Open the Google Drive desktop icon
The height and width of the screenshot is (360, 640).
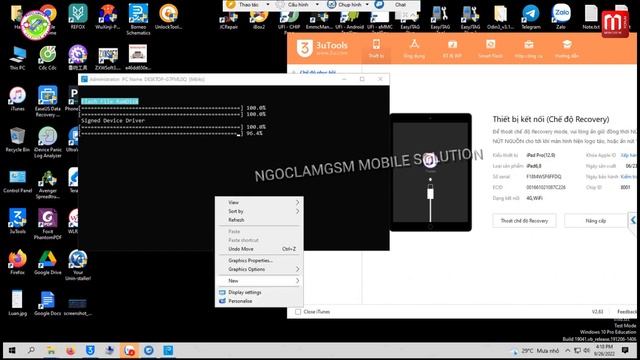click(47, 262)
